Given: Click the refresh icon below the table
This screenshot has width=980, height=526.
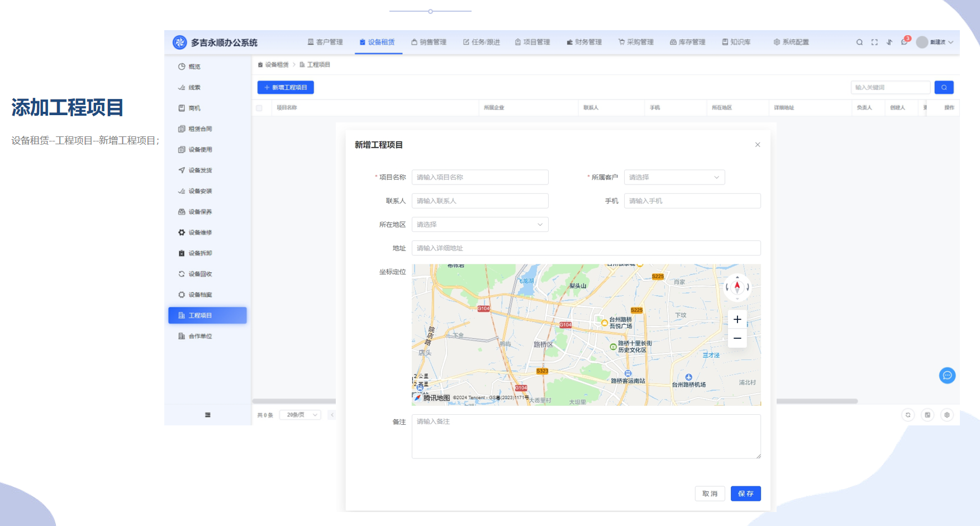Looking at the screenshot, I should [908, 415].
